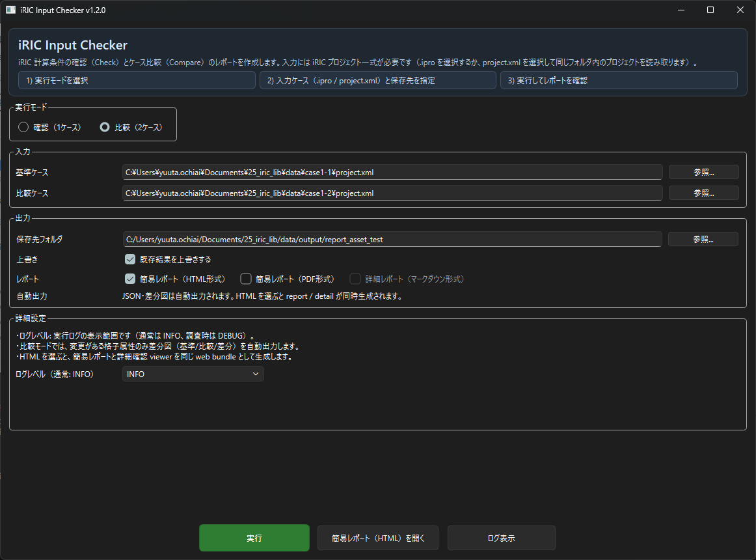Open the ログレベル INFO dropdown

click(x=193, y=374)
